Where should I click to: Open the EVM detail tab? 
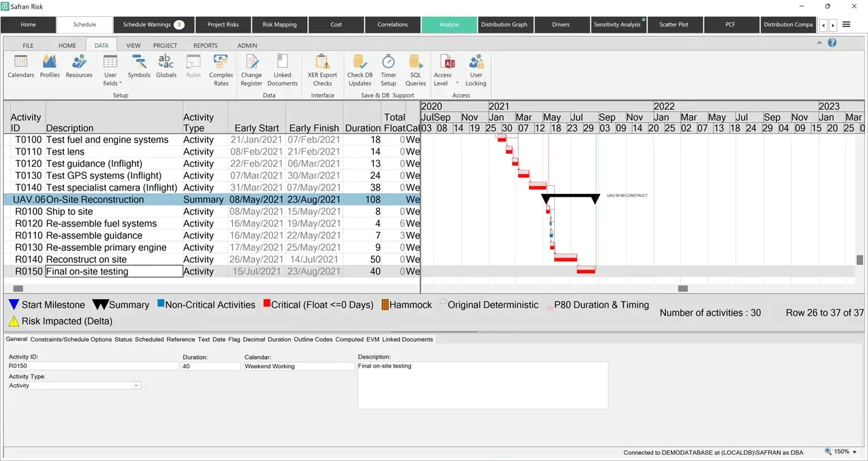[373, 340]
